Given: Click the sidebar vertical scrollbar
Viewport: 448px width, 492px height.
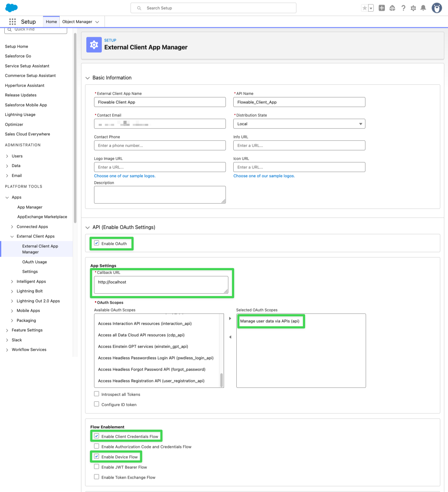Looking at the screenshot, I should 75,128.
